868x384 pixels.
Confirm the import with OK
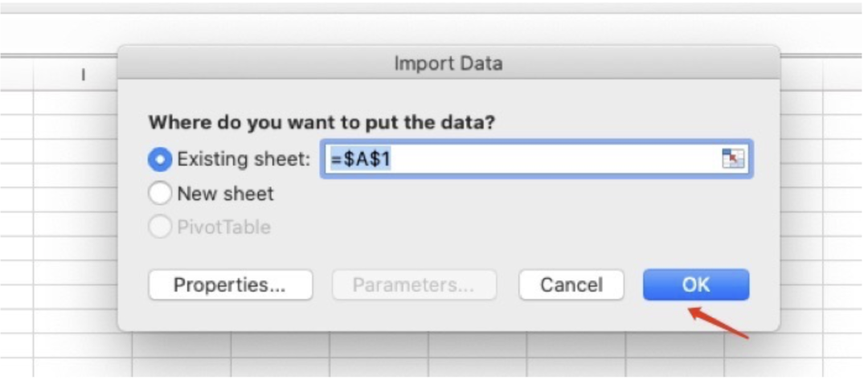tap(695, 285)
